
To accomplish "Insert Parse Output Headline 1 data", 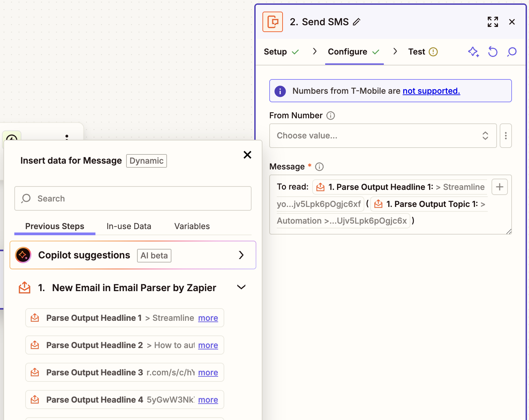I will tap(125, 318).
